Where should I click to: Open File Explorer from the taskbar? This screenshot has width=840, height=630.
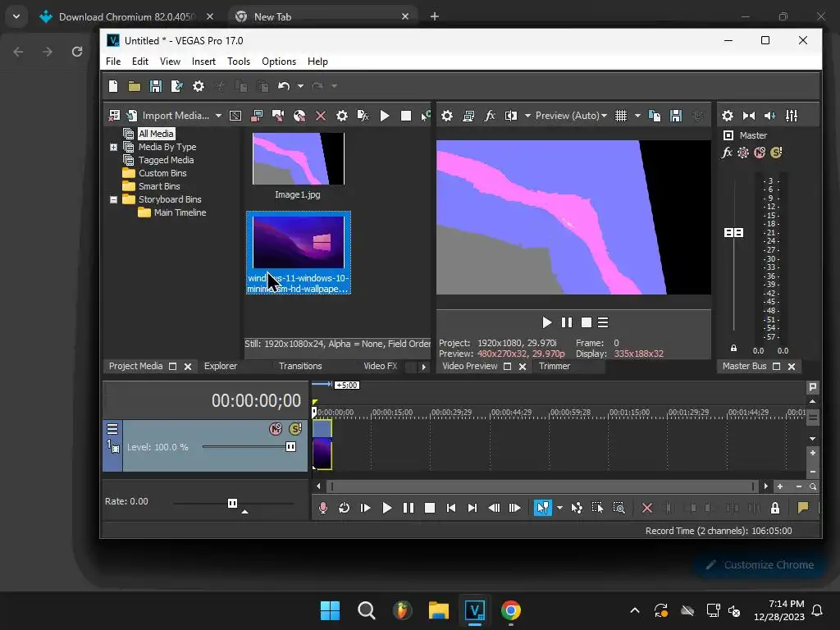click(x=438, y=610)
